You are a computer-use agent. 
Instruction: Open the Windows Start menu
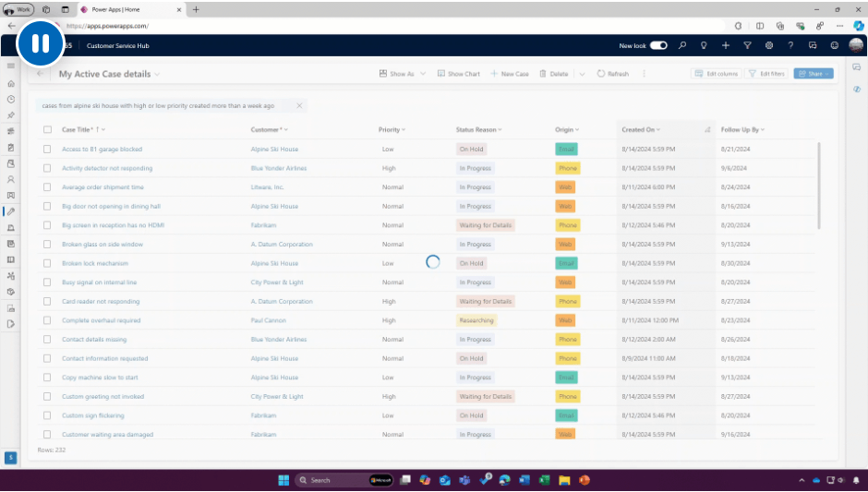pyautogui.click(x=283, y=480)
